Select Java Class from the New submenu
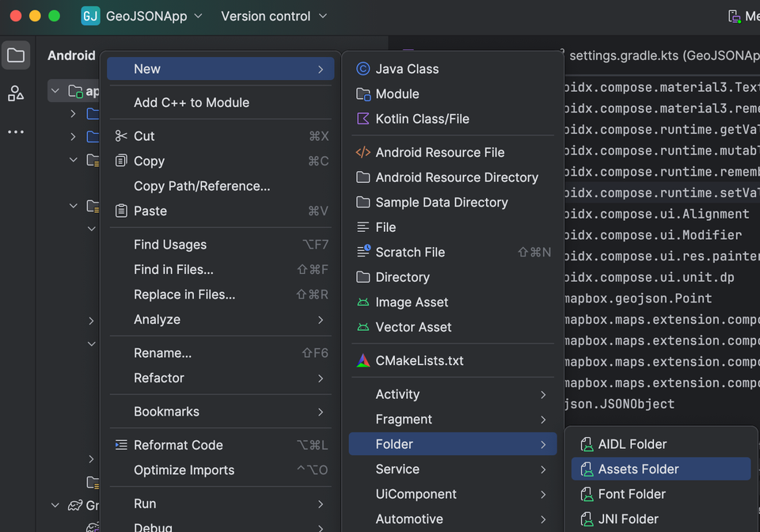Screen dimensions: 760x532 tap(407, 69)
